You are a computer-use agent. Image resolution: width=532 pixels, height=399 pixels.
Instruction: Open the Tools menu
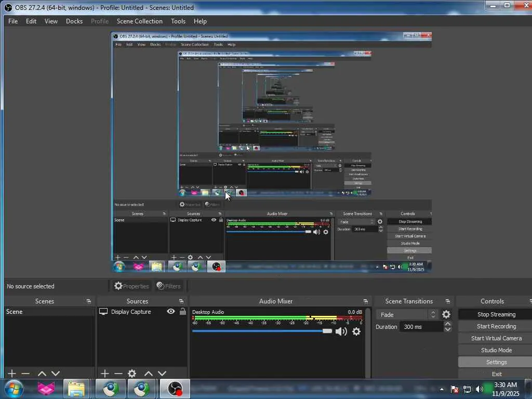[x=178, y=21]
